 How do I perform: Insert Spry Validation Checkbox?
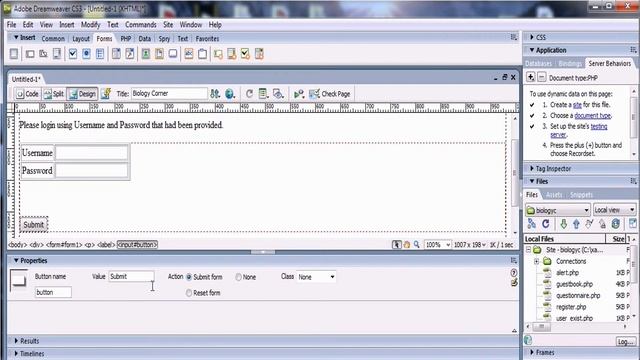(x=245, y=54)
